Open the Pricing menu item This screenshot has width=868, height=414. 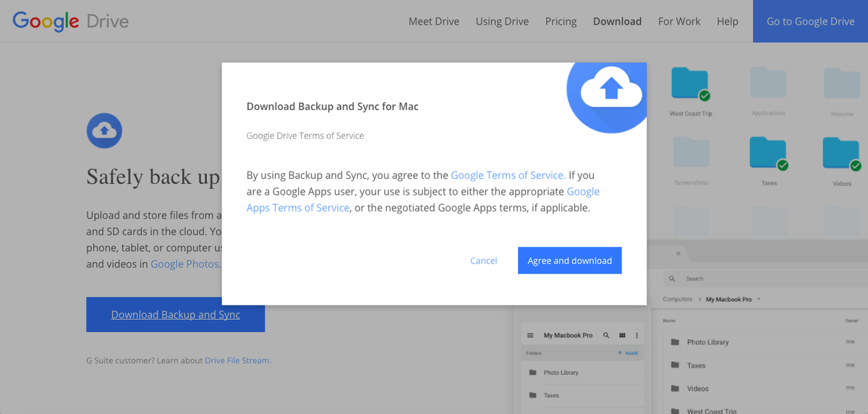(561, 21)
